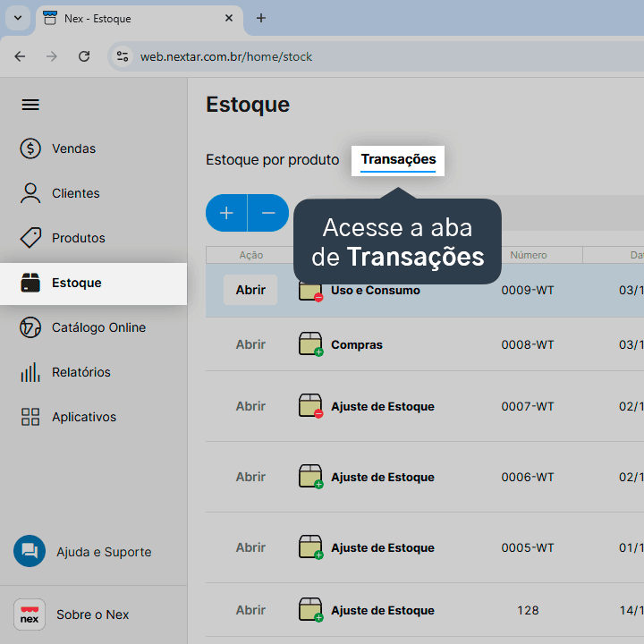Click the box icon in row 0007-WT
This screenshot has width=644, height=644.
click(311, 406)
